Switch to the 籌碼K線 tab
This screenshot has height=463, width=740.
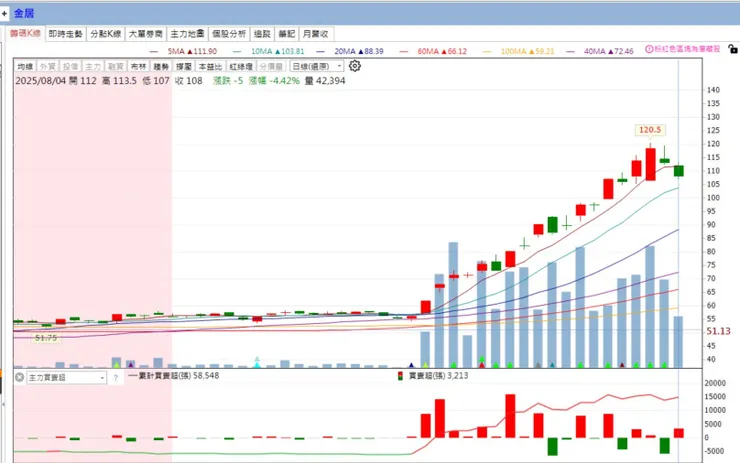(25, 34)
